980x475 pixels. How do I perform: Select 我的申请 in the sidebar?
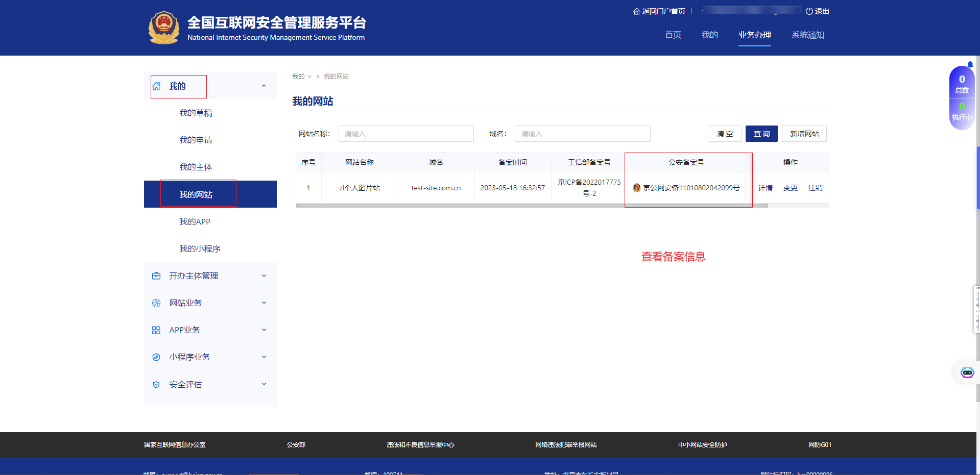[x=196, y=140]
